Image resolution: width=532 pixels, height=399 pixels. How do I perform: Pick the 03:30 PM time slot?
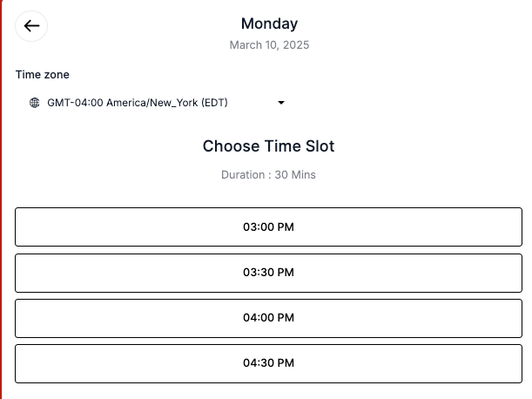(x=268, y=273)
